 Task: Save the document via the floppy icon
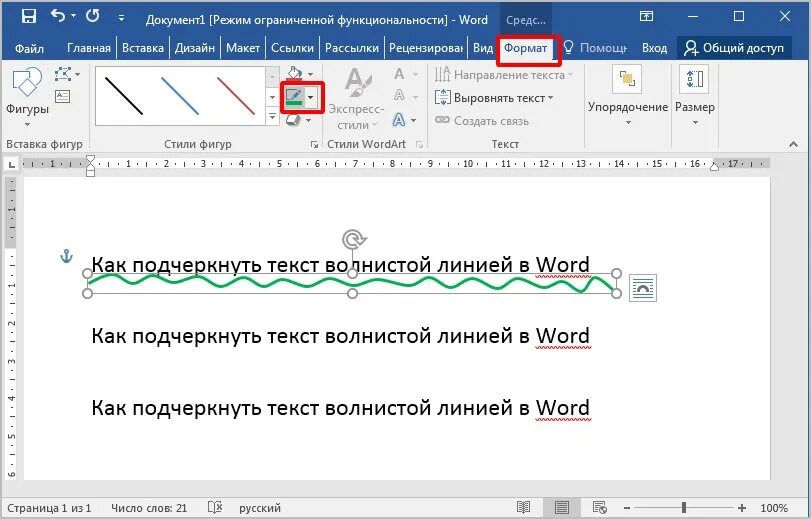[28, 16]
